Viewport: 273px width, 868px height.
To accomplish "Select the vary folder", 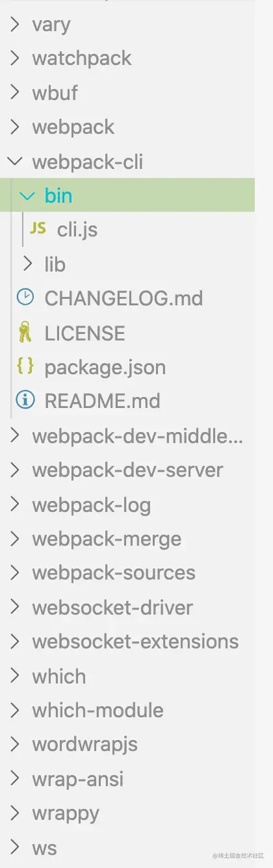I will (x=51, y=25).
